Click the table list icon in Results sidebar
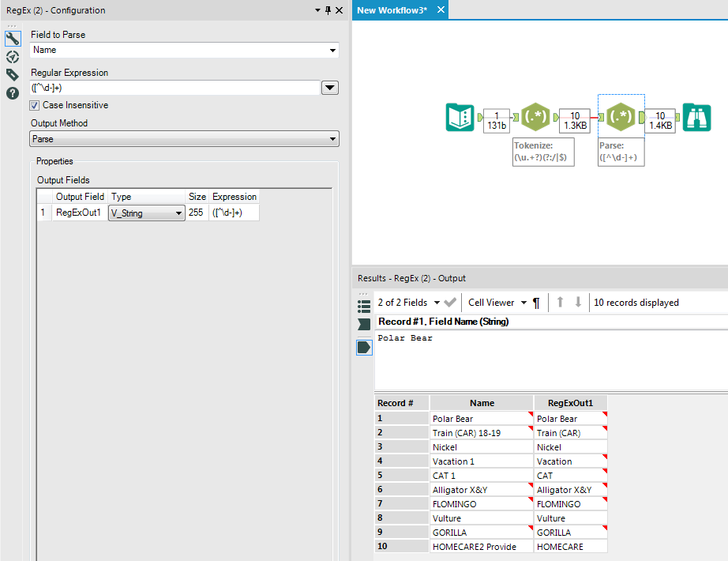 (x=364, y=303)
